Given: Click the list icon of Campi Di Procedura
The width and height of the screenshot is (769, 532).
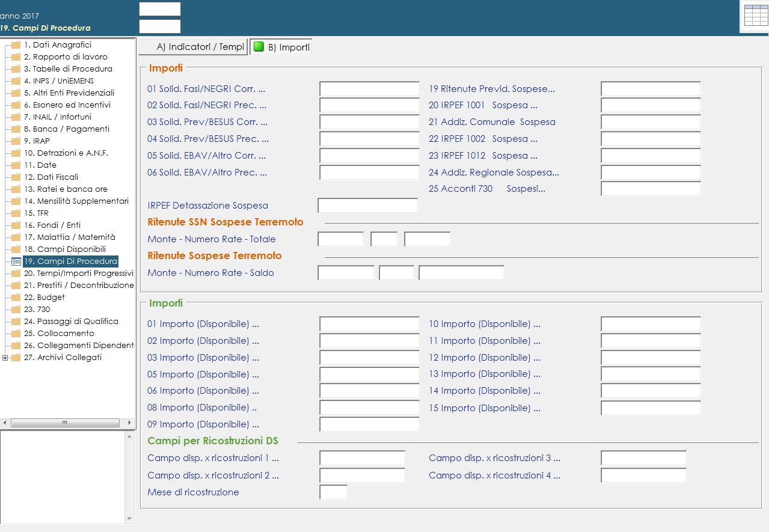Looking at the screenshot, I should click(x=16, y=261).
